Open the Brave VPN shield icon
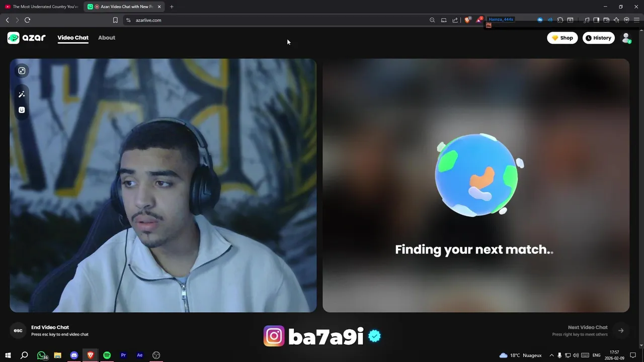The height and width of the screenshot is (362, 644). coord(626,20)
